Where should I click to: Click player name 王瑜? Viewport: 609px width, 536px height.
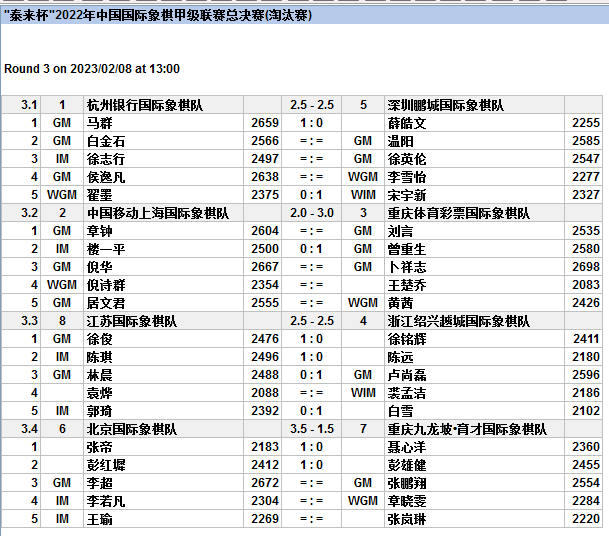(99, 519)
